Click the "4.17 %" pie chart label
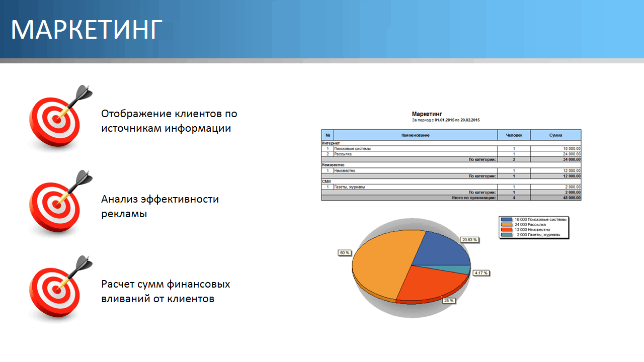Image resolution: width=644 pixels, height=362 pixels. (481, 273)
